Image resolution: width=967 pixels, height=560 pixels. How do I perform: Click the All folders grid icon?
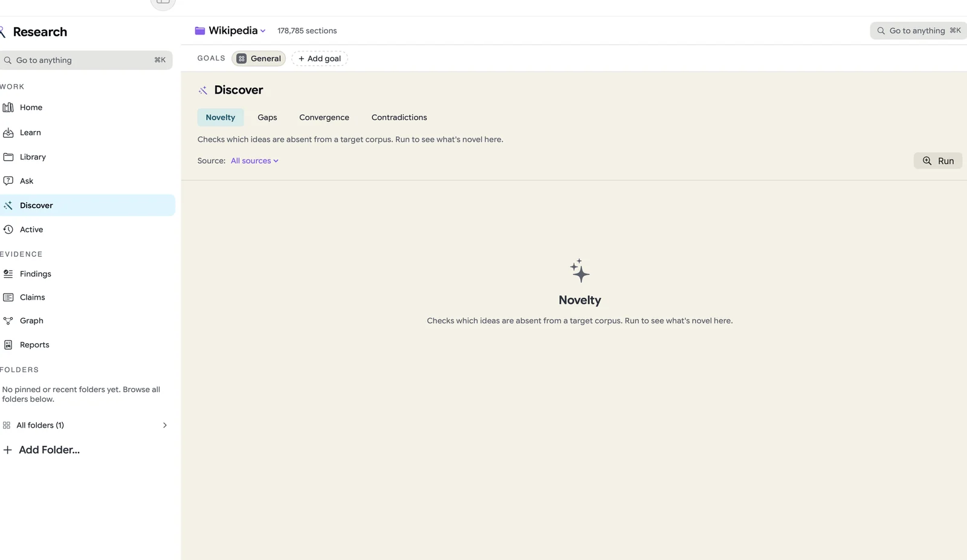pos(7,425)
